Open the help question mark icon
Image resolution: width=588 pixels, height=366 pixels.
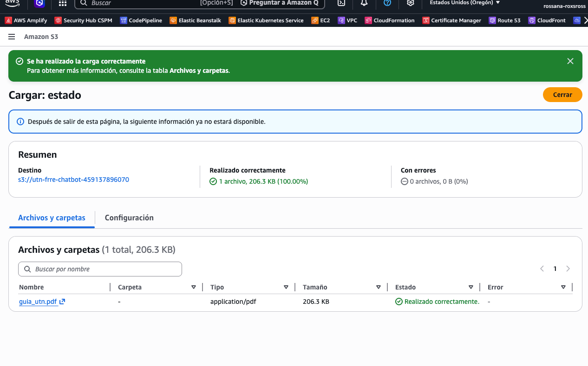click(x=387, y=3)
